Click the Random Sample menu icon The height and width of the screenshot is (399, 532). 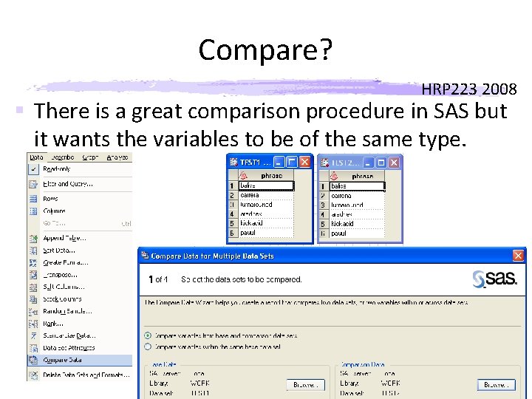tap(33, 312)
